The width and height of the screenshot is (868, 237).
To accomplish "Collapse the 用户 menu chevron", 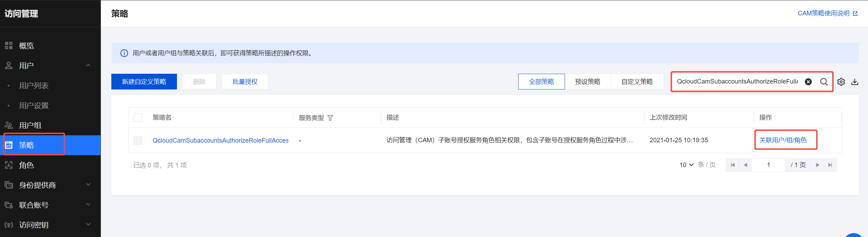I will [88, 65].
